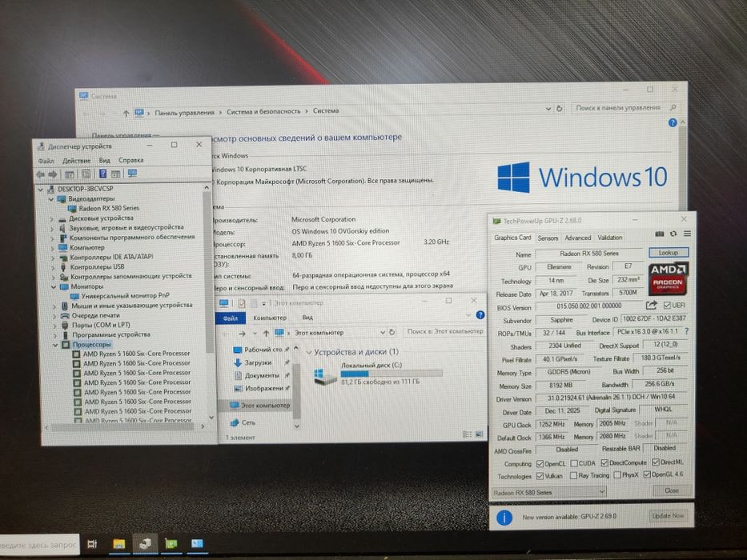Open File Explorer from the taskbar
This screenshot has height=560, width=747.
[118, 543]
